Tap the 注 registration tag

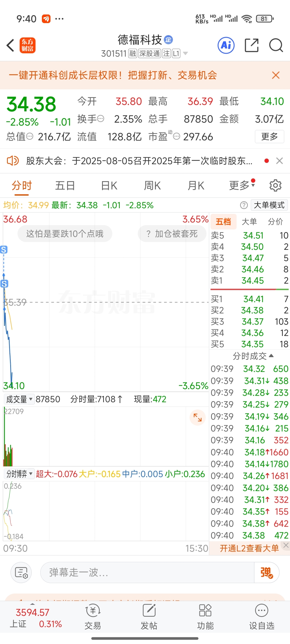(166, 53)
